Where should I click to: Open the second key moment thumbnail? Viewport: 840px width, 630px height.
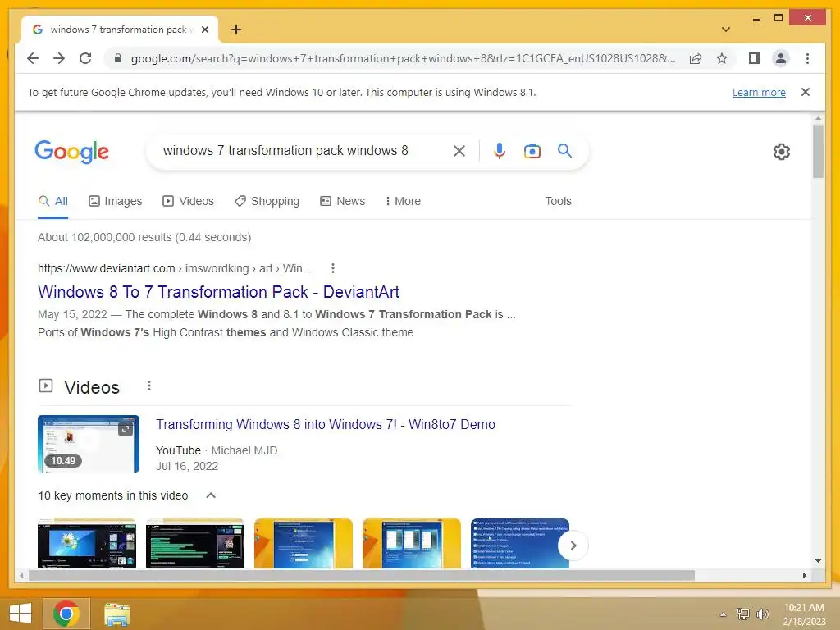click(195, 543)
